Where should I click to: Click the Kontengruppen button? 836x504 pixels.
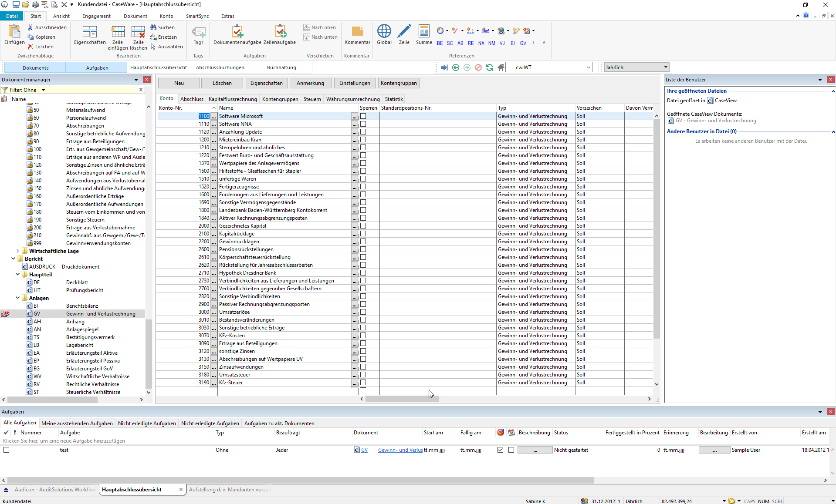399,83
